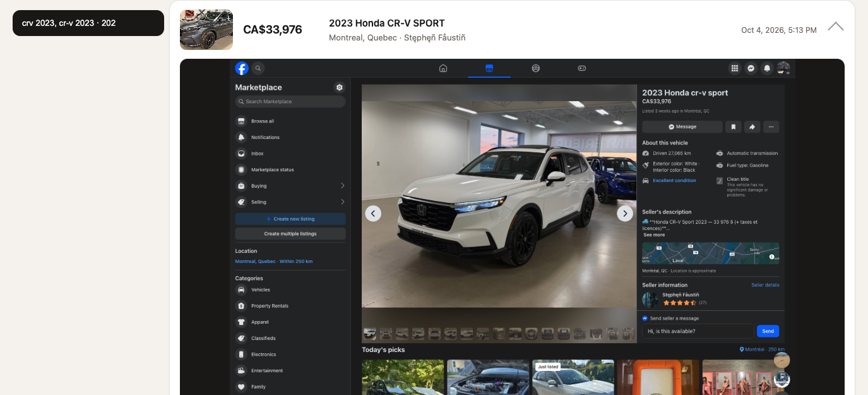868x395 pixels.
Task: Click the main white Honda CR-V photo
Action: click(499, 204)
